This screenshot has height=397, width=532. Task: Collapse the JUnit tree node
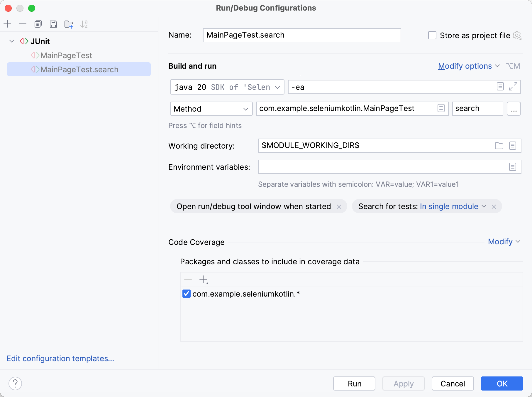(12, 41)
